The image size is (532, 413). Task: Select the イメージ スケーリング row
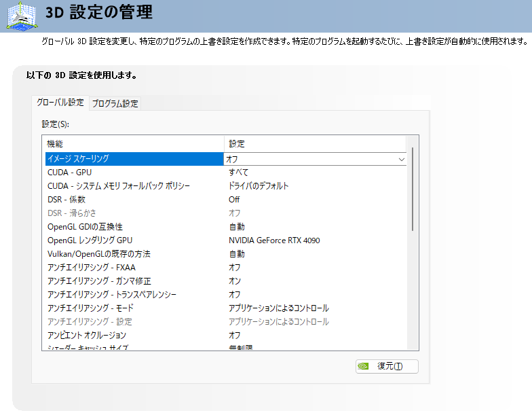coord(225,159)
